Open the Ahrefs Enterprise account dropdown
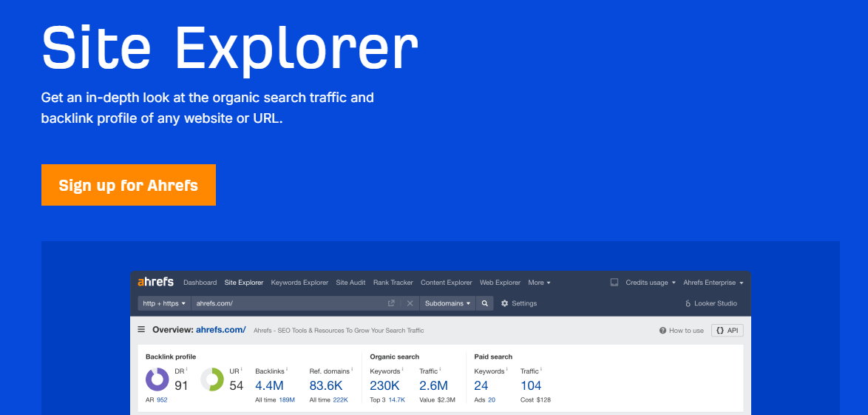The height and width of the screenshot is (415, 868). click(x=713, y=282)
